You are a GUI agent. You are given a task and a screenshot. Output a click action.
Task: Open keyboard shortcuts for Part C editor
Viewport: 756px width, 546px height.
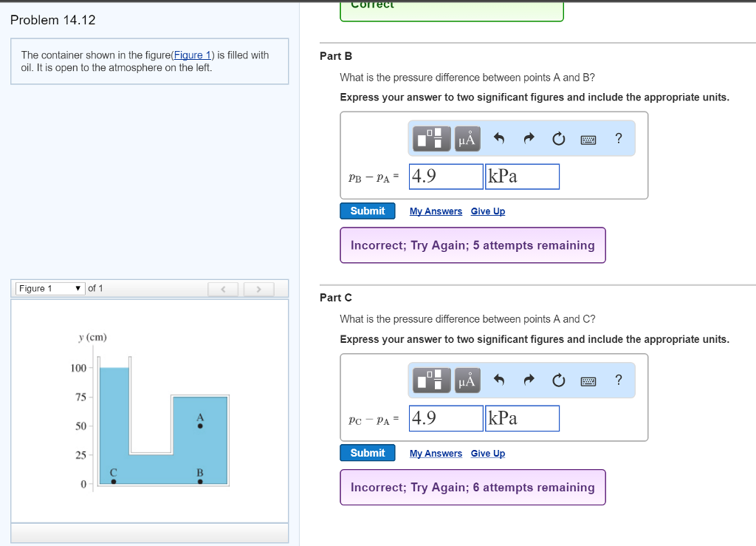coord(588,381)
